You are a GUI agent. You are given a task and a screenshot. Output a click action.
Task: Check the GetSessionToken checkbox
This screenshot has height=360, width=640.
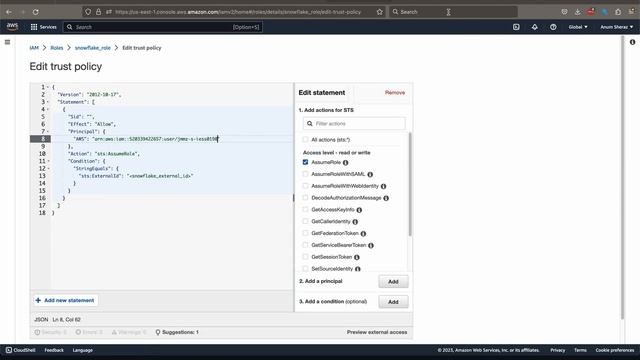tap(305, 257)
